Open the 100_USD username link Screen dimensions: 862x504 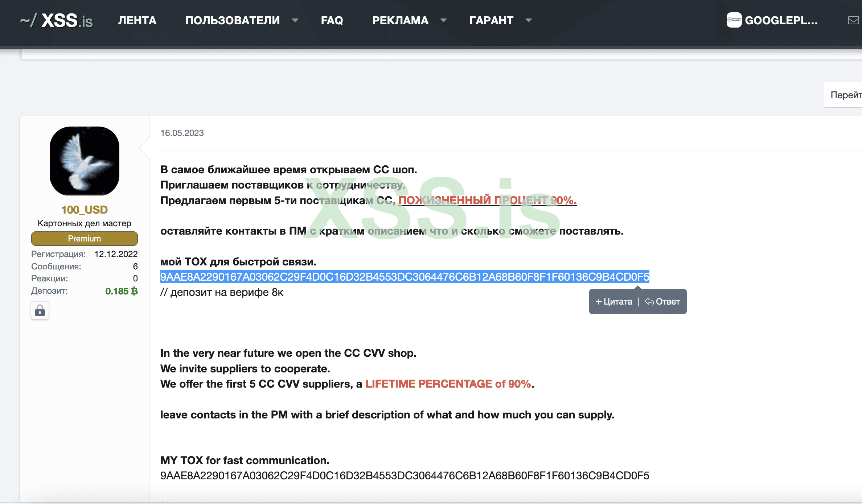(84, 210)
